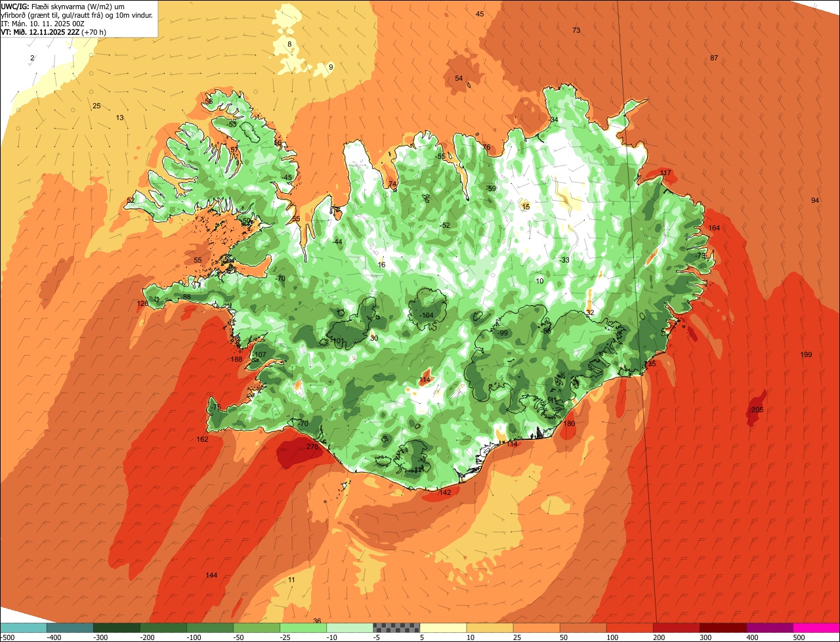The width and height of the screenshot is (840, 642).
Task: Select the -100 green legend swatch
Action: pos(209,628)
